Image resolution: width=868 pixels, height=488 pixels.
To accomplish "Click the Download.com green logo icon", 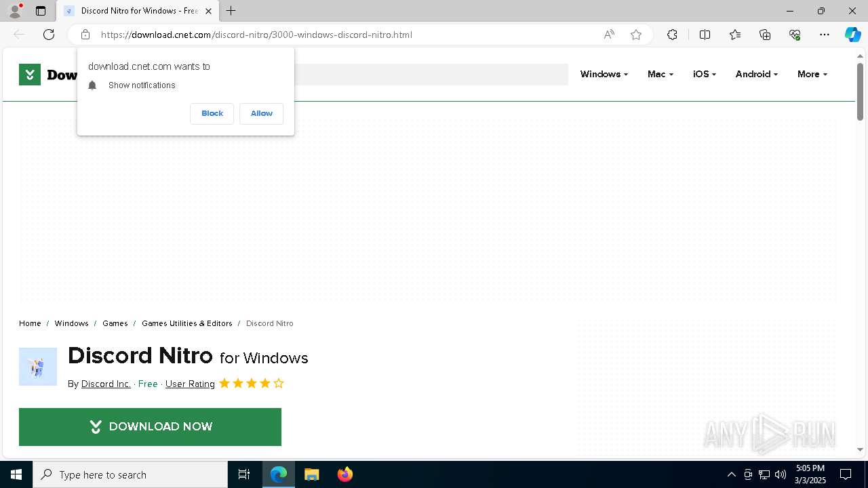I will 30,75.
